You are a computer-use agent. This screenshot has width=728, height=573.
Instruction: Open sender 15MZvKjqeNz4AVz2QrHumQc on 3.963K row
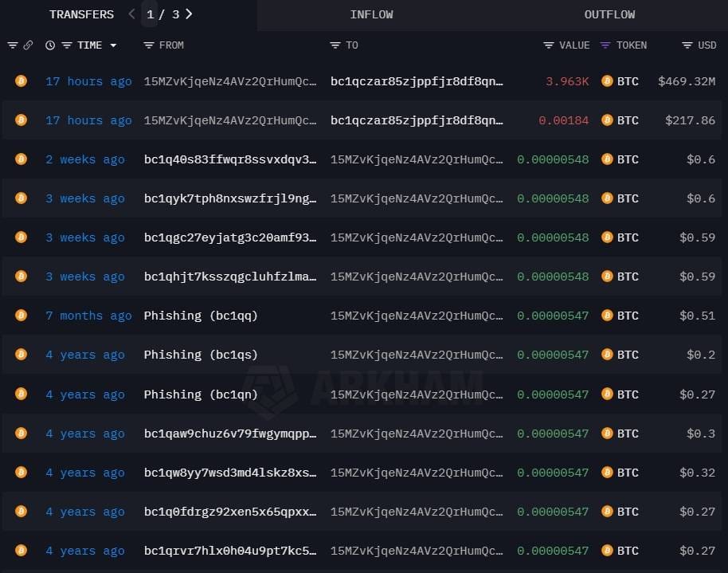click(230, 81)
